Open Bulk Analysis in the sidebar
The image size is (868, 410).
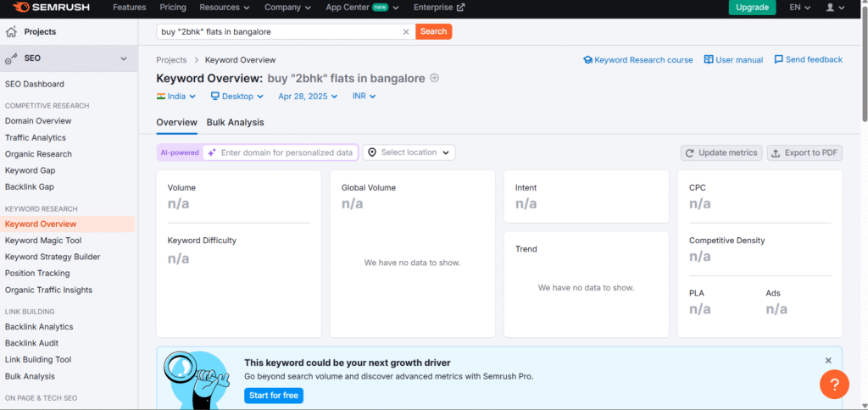click(30, 376)
